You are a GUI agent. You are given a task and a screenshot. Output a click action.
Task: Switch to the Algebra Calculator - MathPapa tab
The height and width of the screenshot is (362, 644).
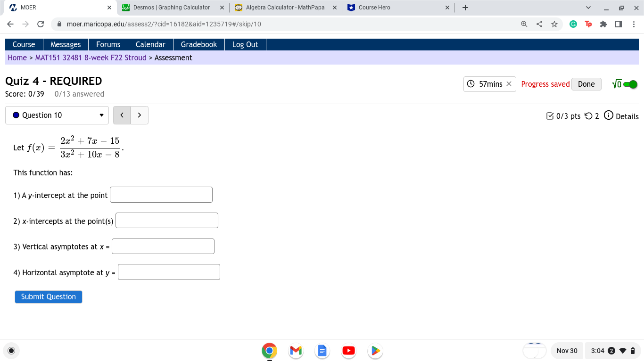[x=285, y=8]
